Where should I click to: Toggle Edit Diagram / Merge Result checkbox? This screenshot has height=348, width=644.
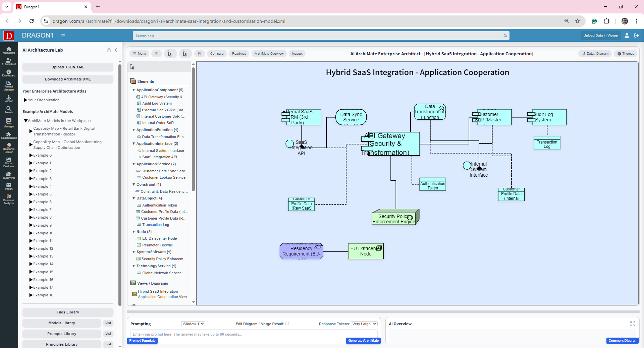287,324
